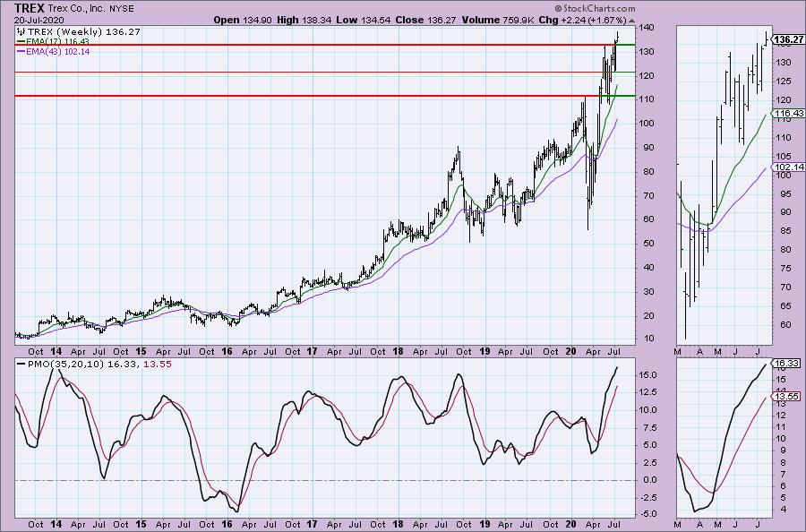Screen dimensions: 806x532
Task: Select the bold TREX ticker symbol in header
Action: 30,8
